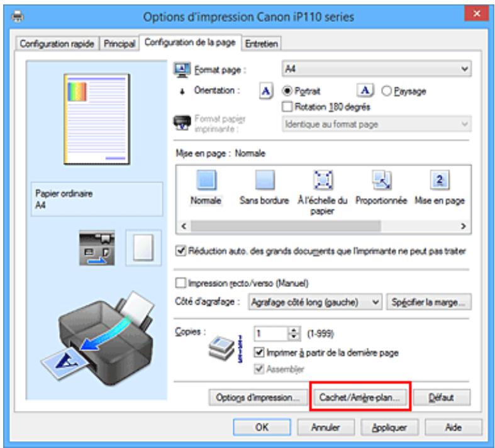Select the Normale page layout icon
495x448 pixels.
206,180
